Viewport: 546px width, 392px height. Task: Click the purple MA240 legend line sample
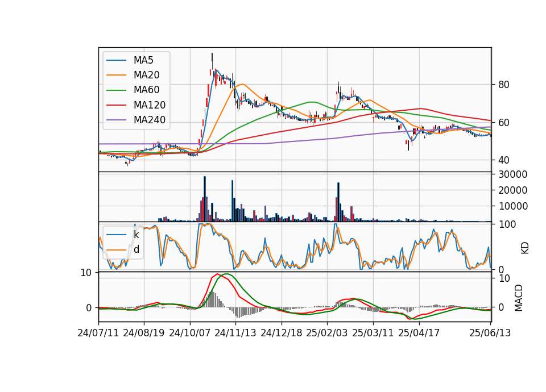116,120
